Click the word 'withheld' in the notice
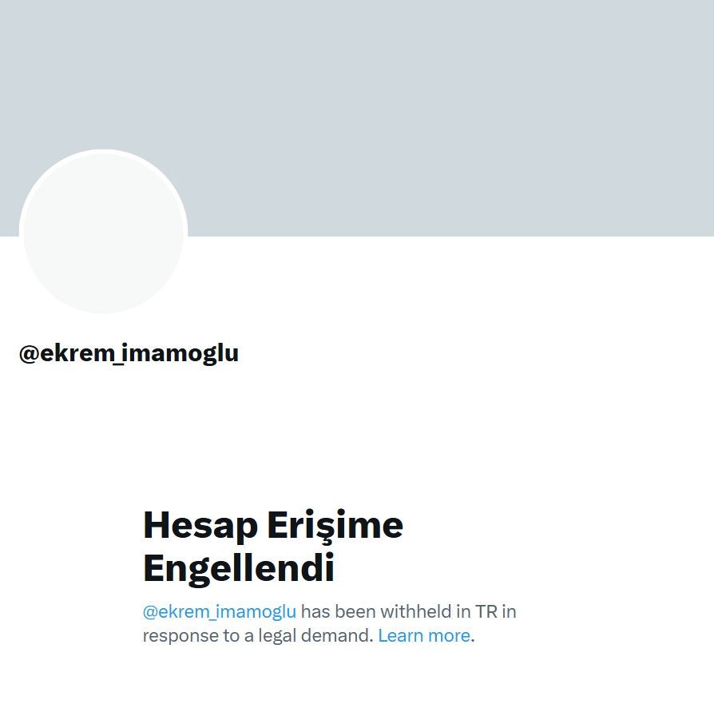714x728 pixels. [416, 611]
